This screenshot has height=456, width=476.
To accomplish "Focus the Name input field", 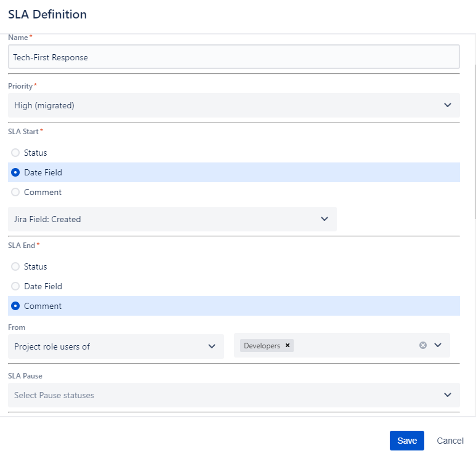I will tap(233, 57).
